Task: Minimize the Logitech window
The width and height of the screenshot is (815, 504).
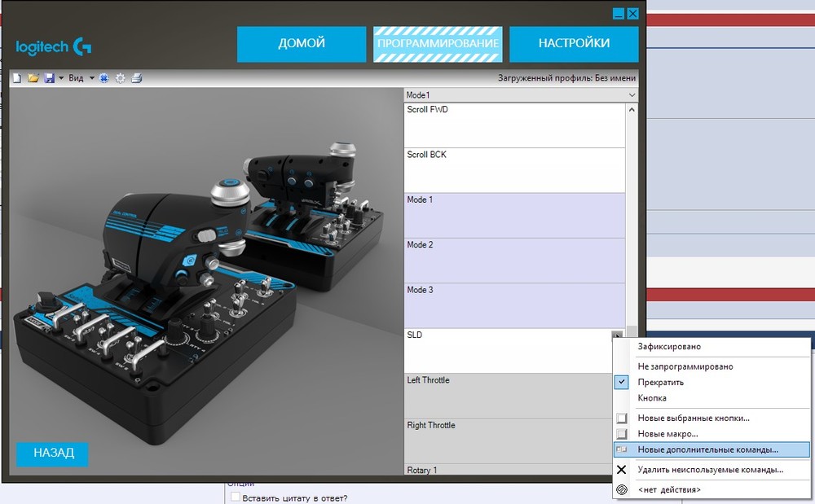Action: [x=618, y=14]
